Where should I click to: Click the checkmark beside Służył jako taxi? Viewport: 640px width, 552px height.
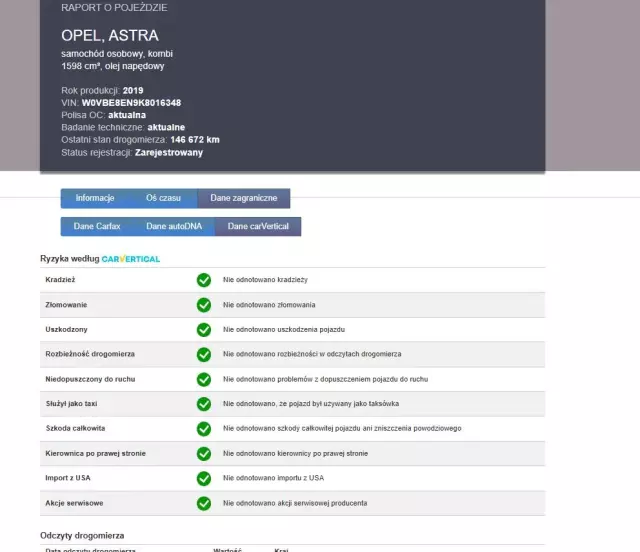(x=204, y=404)
